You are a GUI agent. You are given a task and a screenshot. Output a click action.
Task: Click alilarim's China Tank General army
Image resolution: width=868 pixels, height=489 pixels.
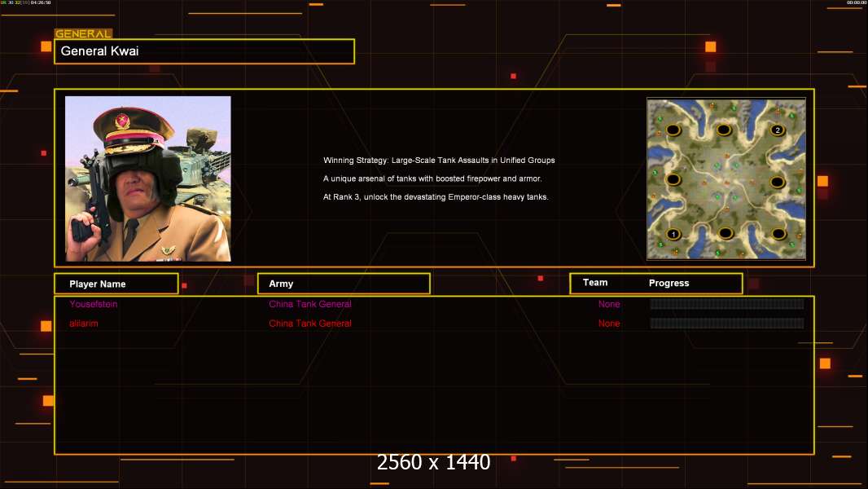[310, 324]
